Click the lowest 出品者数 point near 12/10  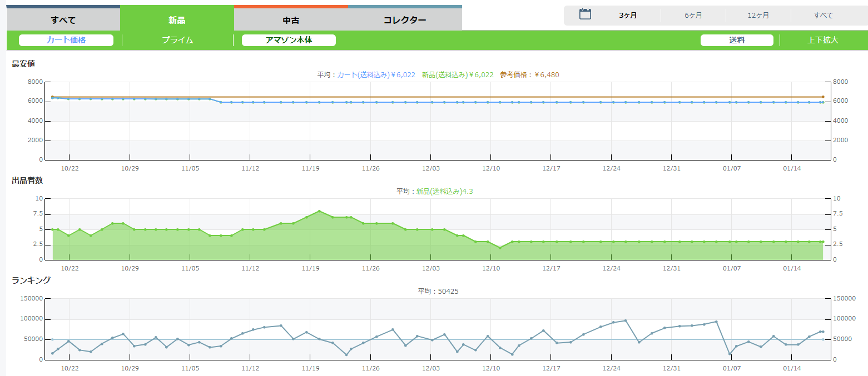[500, 248]
